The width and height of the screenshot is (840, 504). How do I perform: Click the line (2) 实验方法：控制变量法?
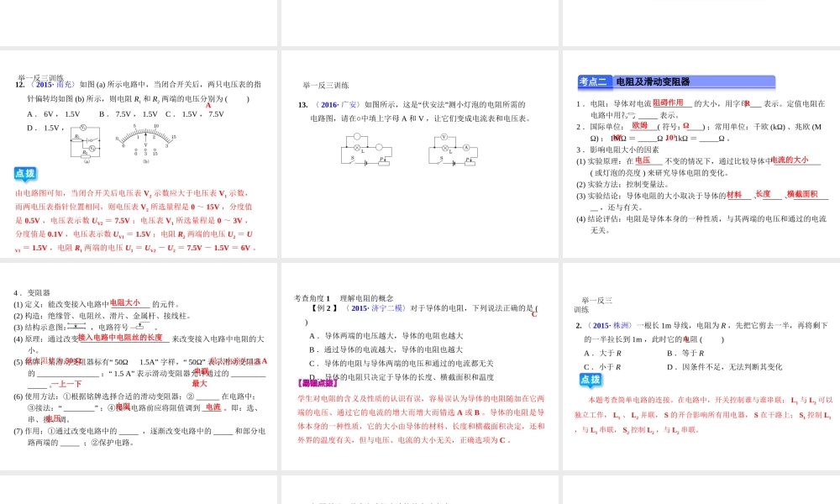click(x=622, y=184)
